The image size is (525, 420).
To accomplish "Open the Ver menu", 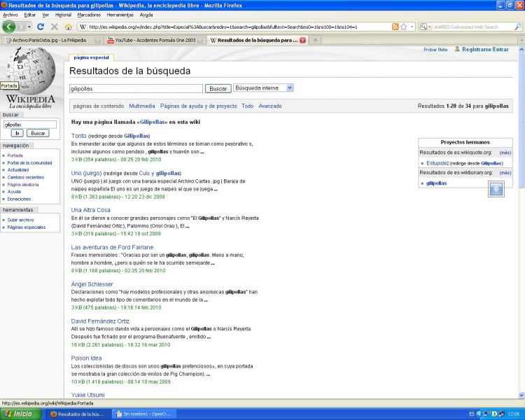I will (45, 15).
